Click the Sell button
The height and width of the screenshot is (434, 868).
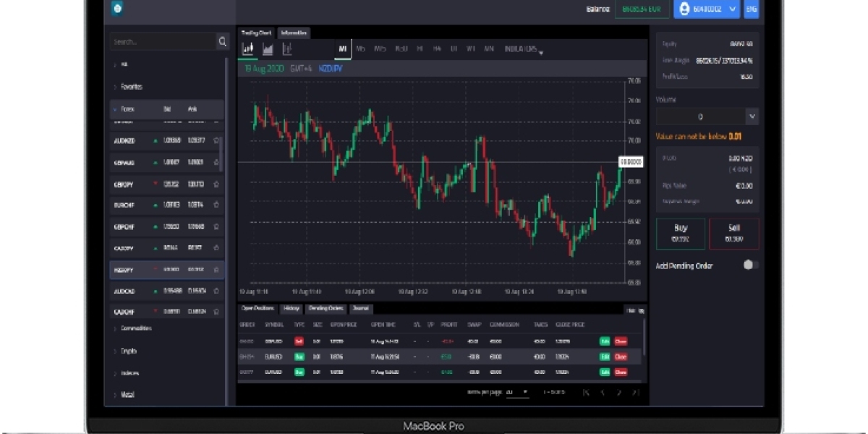tap(733, 234)
